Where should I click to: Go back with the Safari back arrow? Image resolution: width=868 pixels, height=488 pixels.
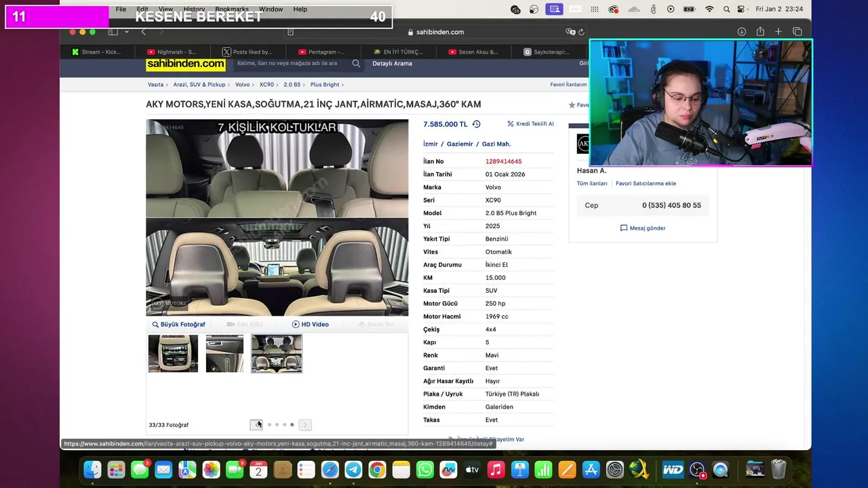coord(143,32)
